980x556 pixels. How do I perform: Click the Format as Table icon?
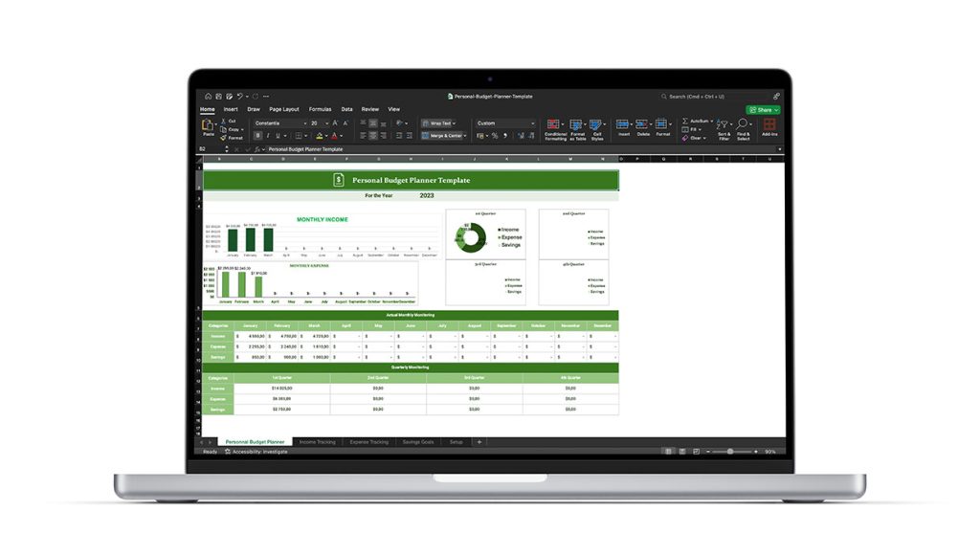577,125
